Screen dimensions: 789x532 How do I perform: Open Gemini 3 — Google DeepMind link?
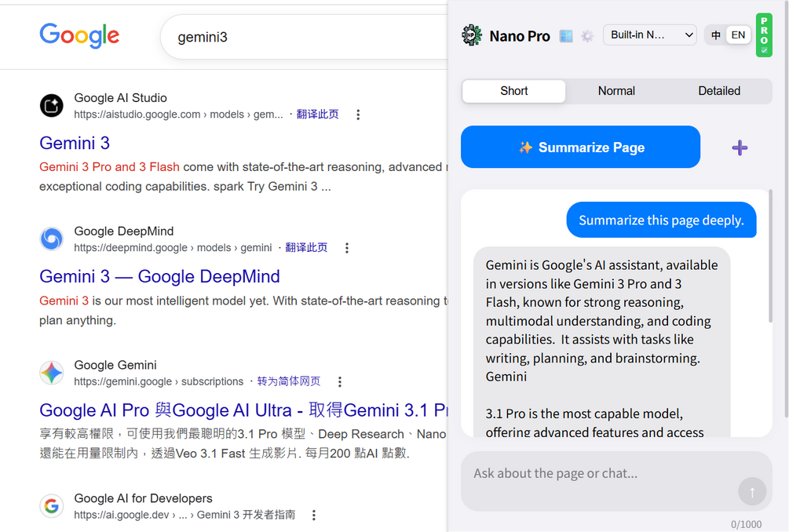tap(159, 276)
